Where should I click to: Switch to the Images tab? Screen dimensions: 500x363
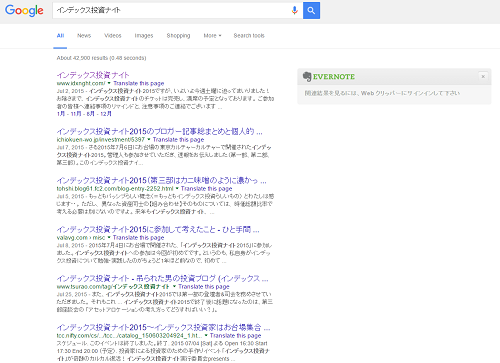point(144,36)
